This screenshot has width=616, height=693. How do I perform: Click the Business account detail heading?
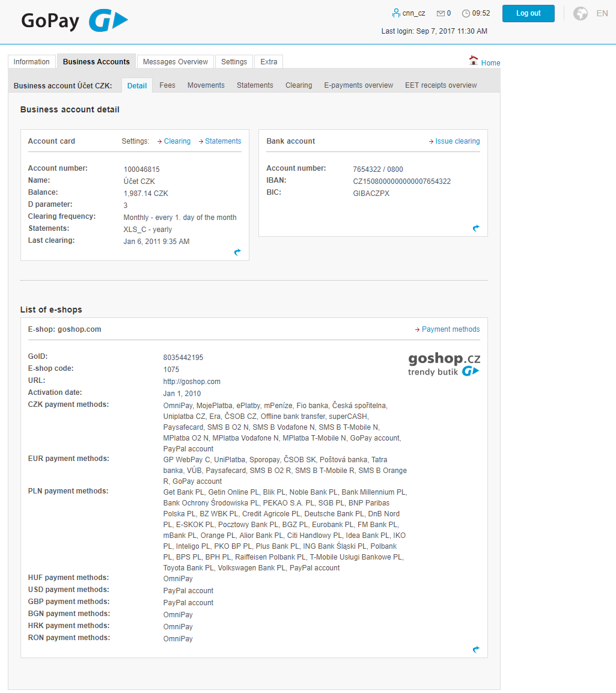click(70, 109)
